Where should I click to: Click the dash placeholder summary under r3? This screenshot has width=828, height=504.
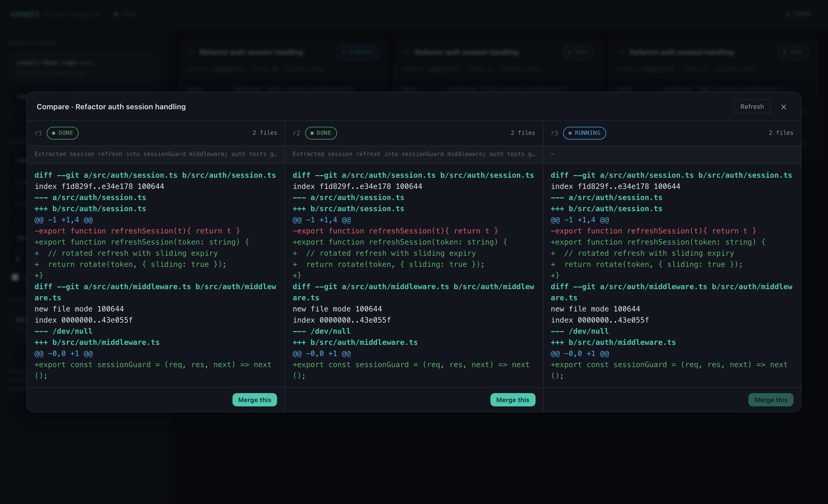pyautogui.click(x=553, y=154)
